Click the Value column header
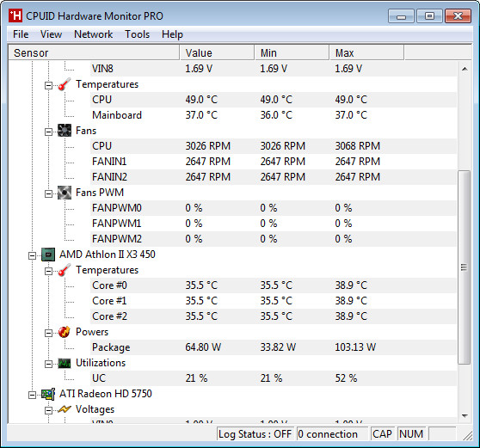Screen dimensions: 480x448 point(217,52)
